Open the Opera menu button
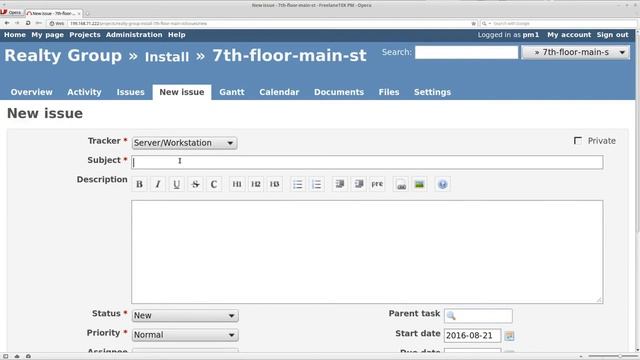640x360 pixels. 11,13
